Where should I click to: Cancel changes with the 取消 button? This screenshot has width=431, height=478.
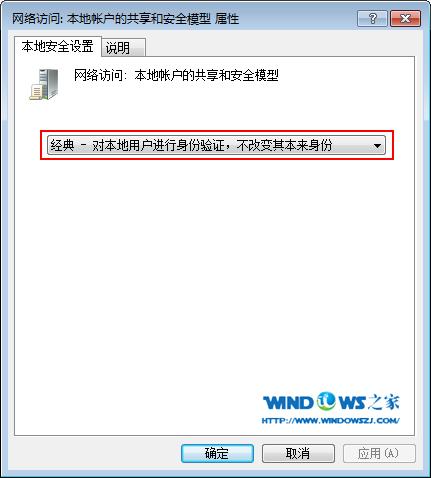pyautogui.click(x=298, y=453)
